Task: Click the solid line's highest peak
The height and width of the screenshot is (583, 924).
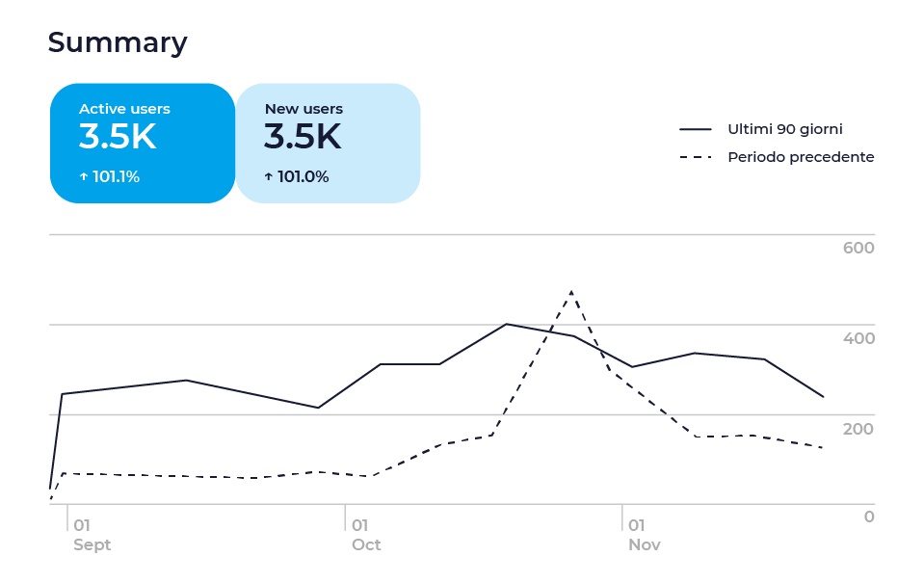Action: click(x=507, y=324)
